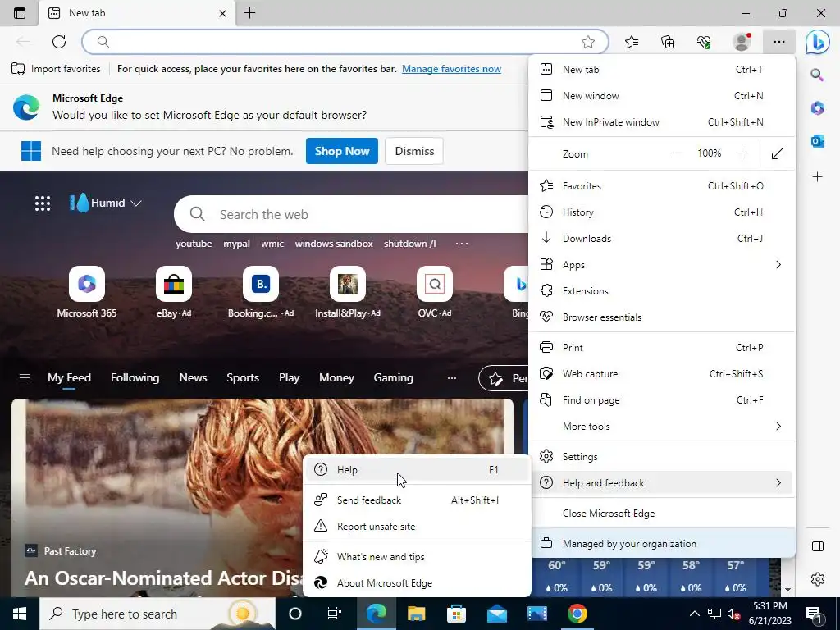840x630 pixels.
Task: Open Chrome from the taskbar
Action: click(577, 614)
